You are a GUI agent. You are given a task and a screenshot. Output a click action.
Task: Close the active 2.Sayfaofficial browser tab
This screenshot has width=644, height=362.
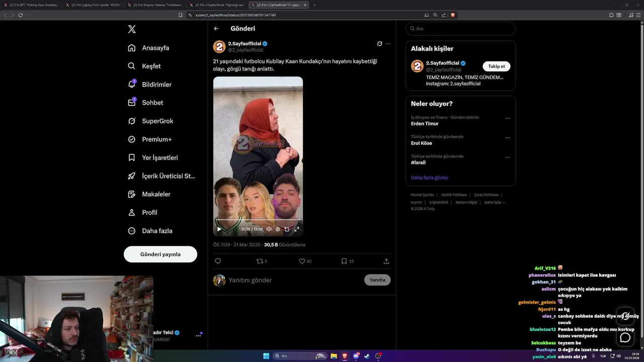click(x=305, y=5)
